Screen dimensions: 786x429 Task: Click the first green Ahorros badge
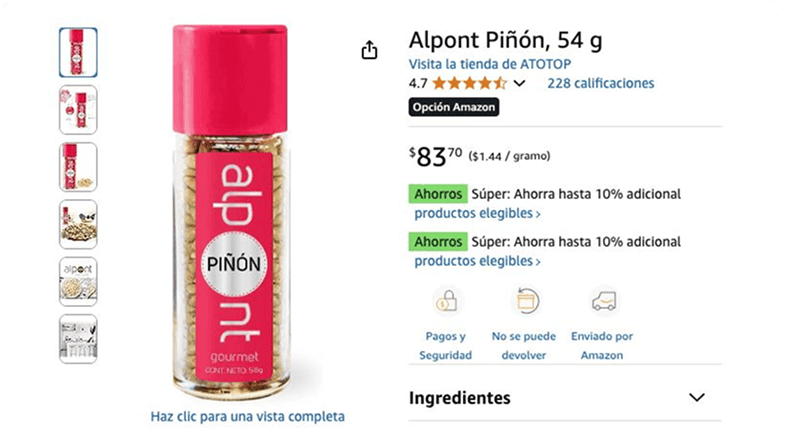point(438,194)
